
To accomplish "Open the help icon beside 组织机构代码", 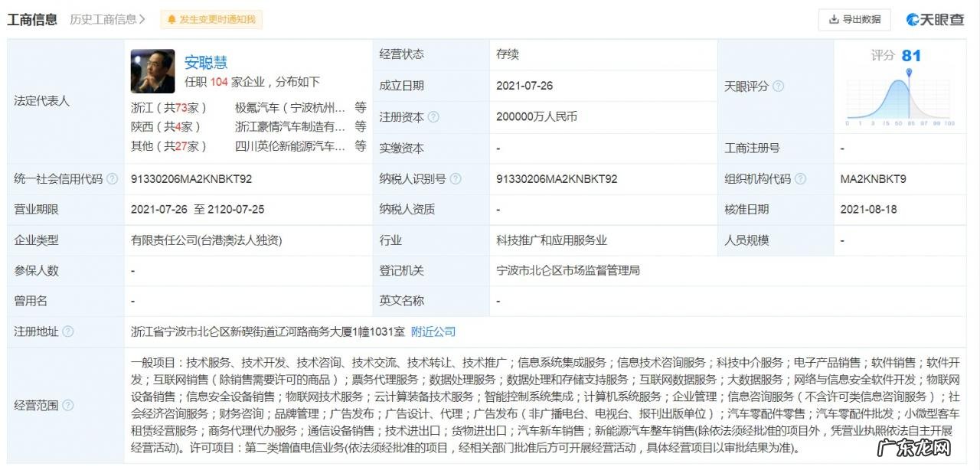I will (799, 178).
